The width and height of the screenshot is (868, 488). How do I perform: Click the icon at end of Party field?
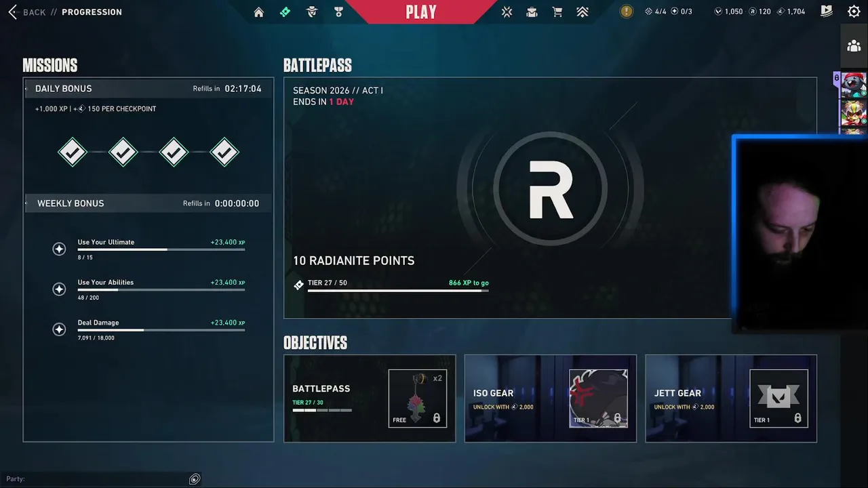(195, 479)
